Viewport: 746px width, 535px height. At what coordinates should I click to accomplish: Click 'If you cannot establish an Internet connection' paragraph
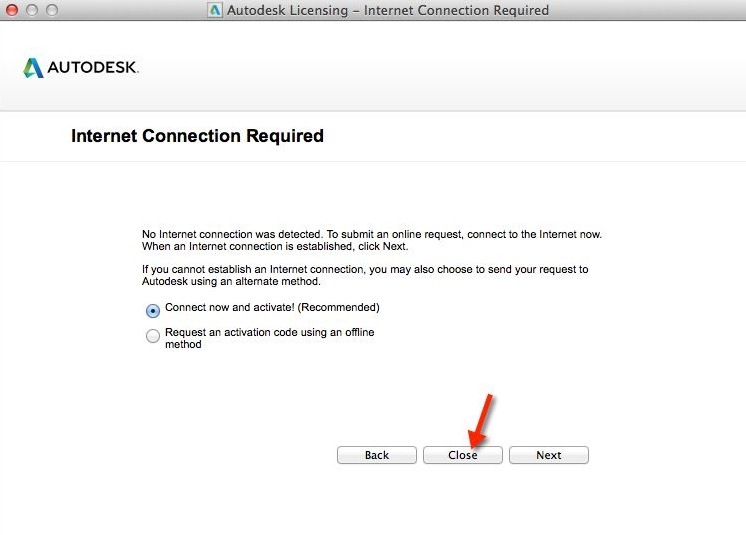pos(365,275)
